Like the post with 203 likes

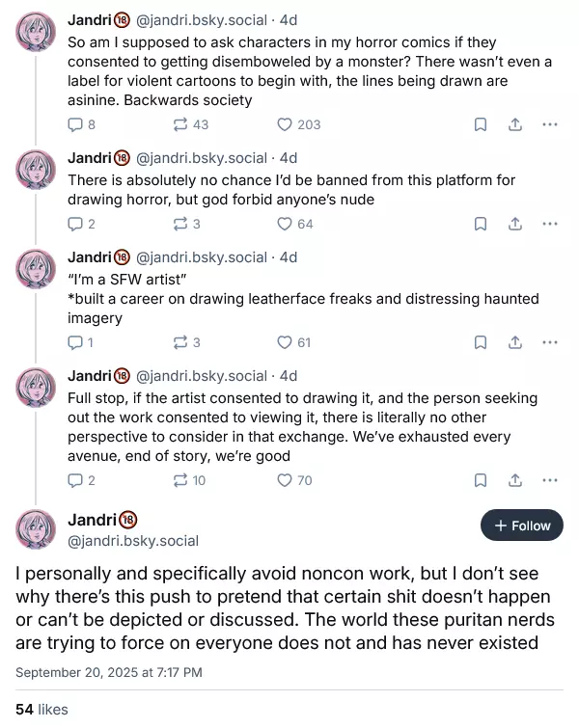(298, 124)
